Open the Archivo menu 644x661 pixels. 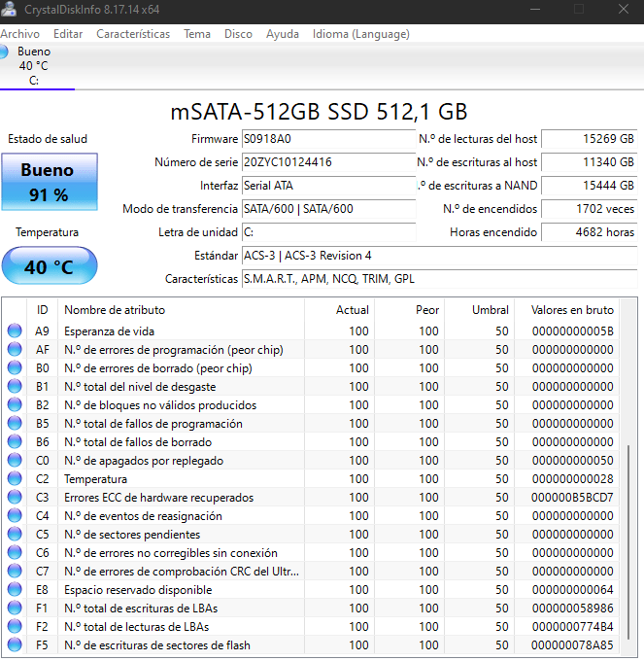pyautogui.click(x=19, y=34)
